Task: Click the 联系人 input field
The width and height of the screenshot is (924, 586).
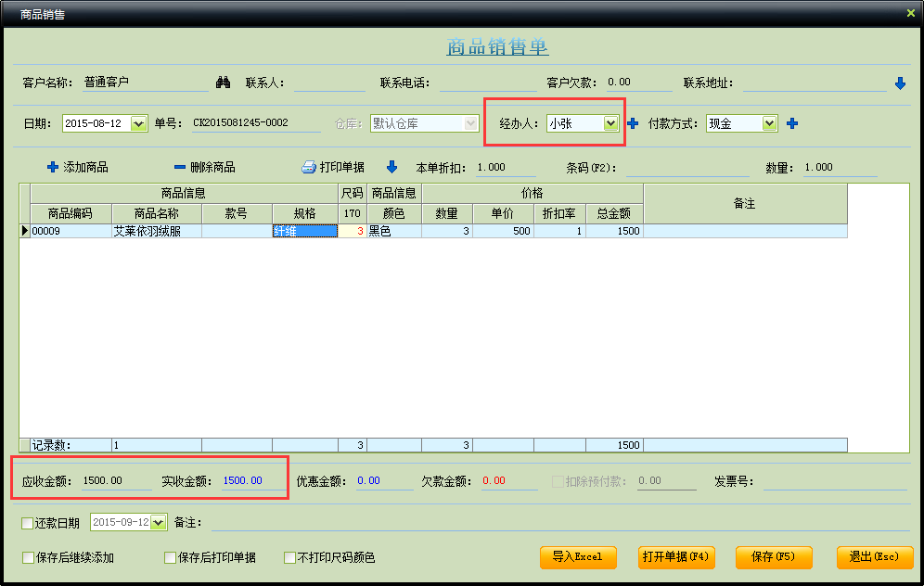Action: 329,83
